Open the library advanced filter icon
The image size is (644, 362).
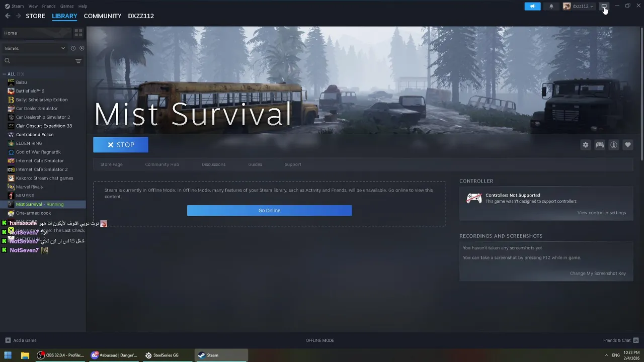(78, 61)
